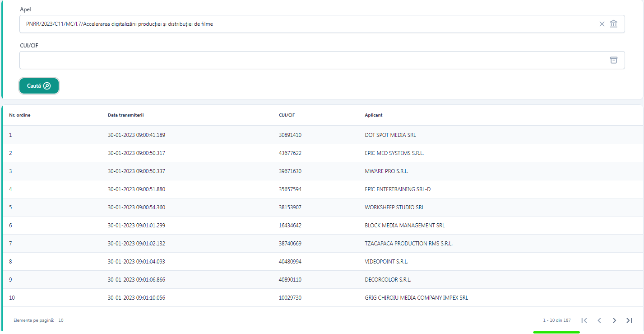The image size is (644, 334).
Task: Click CUI value 35657594
Action: tap(290, 189)
